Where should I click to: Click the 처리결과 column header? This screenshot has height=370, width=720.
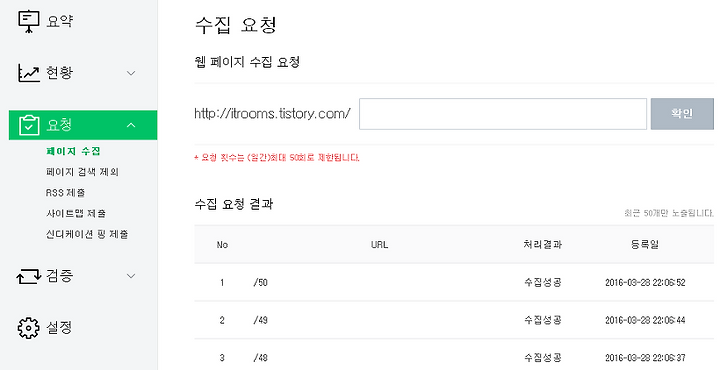[543, 244]
